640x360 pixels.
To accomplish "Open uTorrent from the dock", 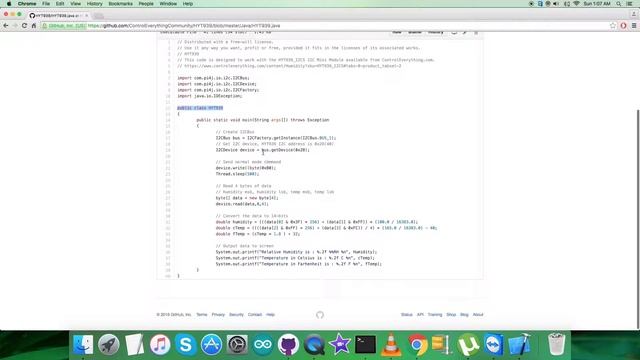I will (x=468, y=344).
